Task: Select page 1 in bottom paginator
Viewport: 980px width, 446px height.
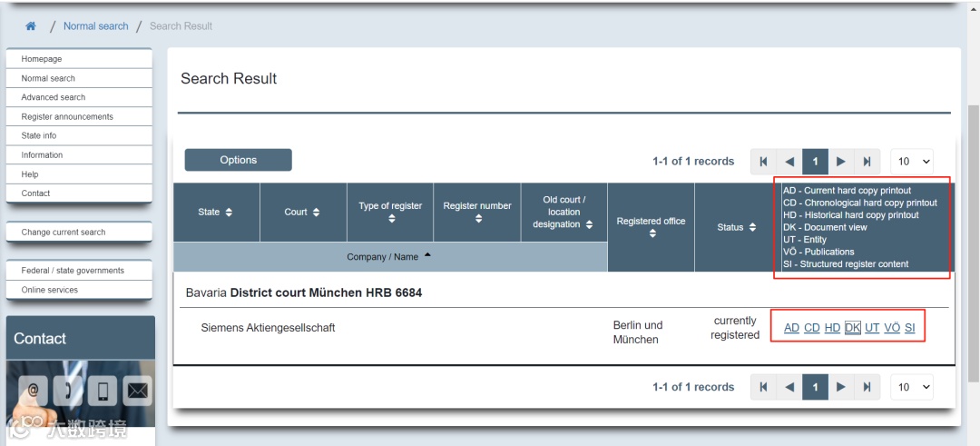Action: click(x=815, y=387)
